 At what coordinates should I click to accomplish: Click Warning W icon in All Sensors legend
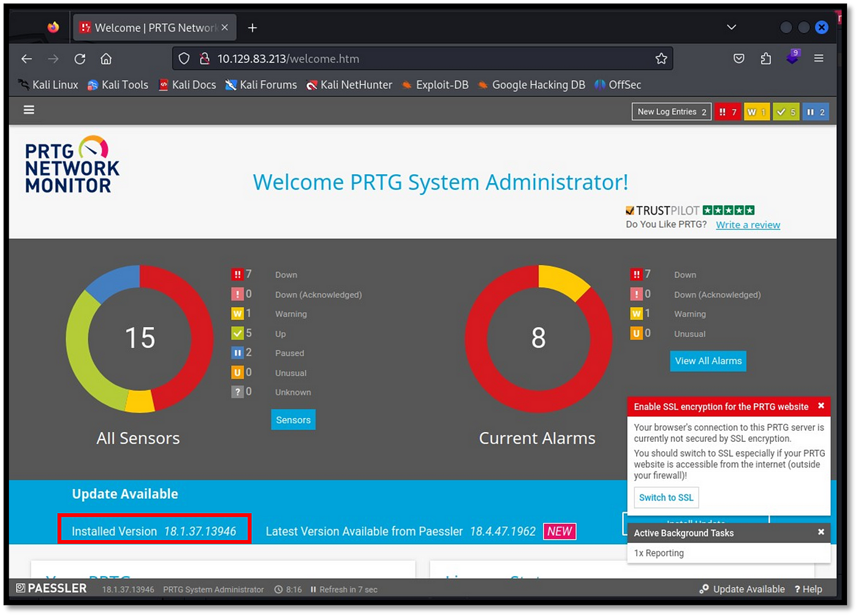click(237, 314)
